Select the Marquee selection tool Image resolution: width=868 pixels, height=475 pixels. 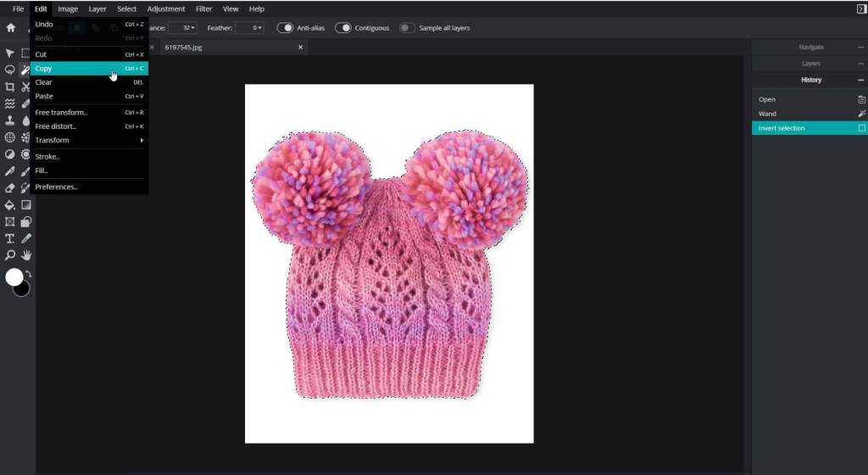[25, 53]
